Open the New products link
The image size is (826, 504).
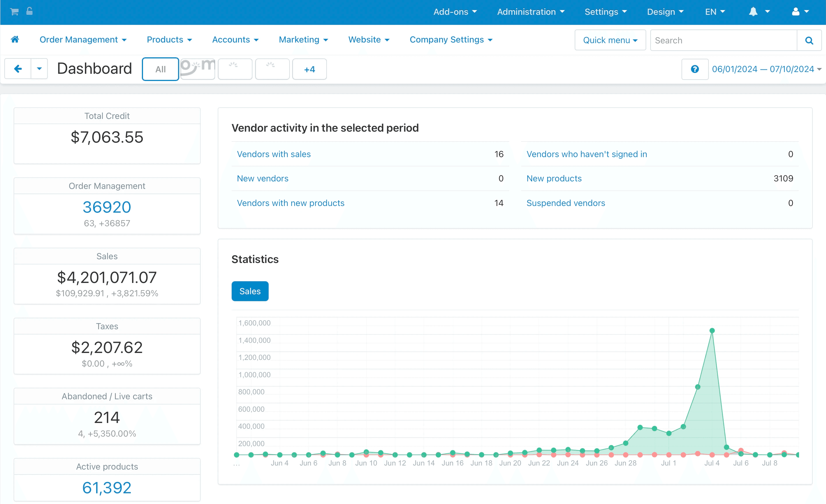coord(554,178)
